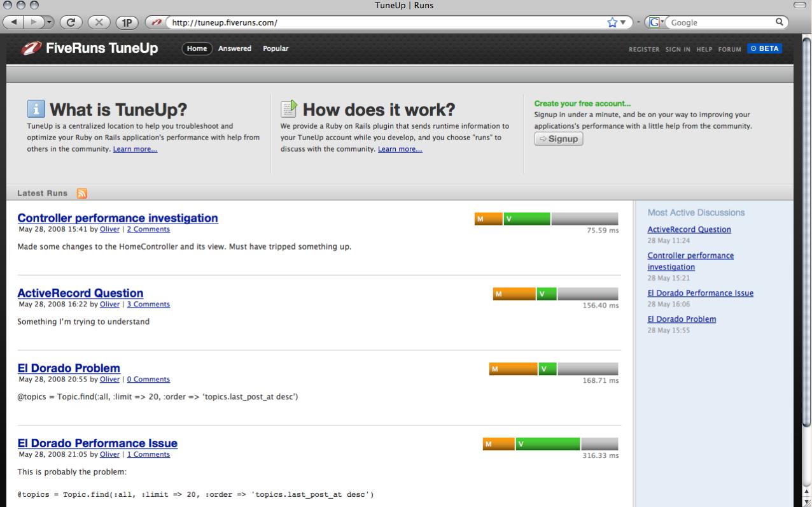The height and width of the screenshot is (507, 812).
Task: View 0 Comments on El Dorado Problem
Action: [148, 380]
